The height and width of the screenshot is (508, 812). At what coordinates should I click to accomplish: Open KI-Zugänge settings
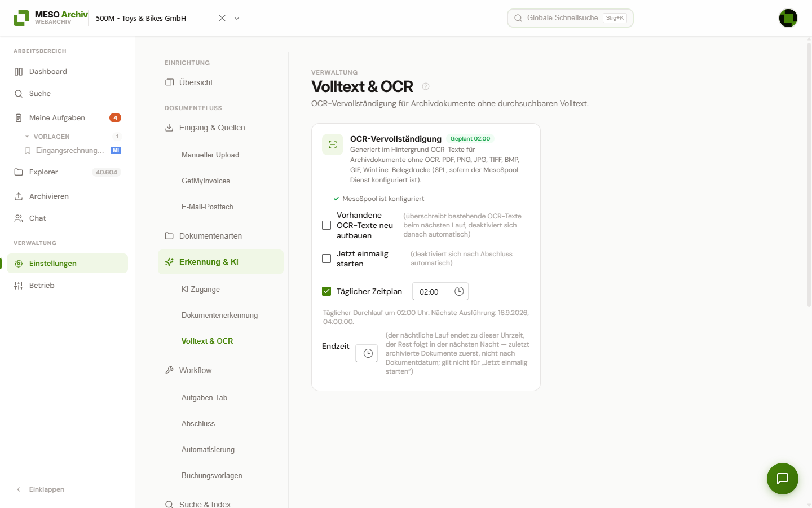tap(201, 289)
